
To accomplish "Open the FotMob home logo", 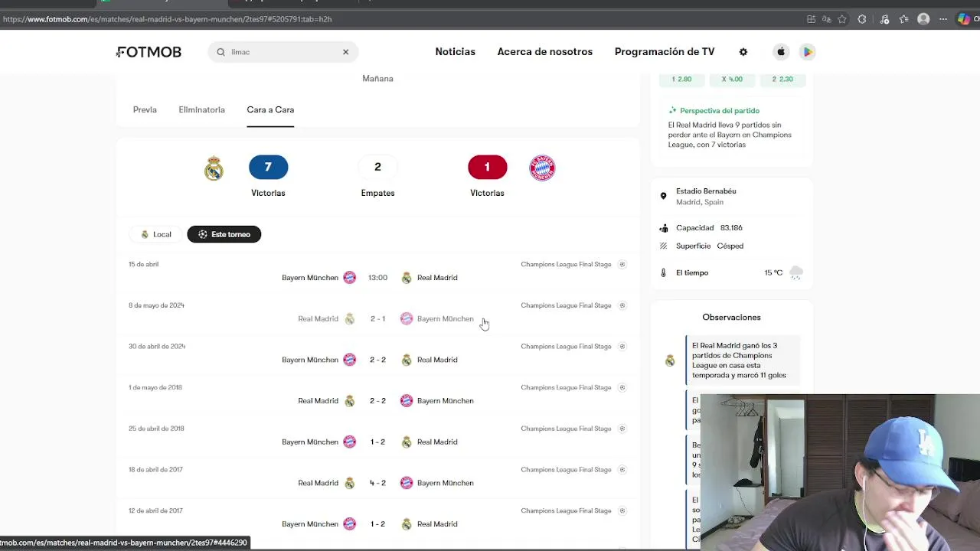I will (149, 52).
